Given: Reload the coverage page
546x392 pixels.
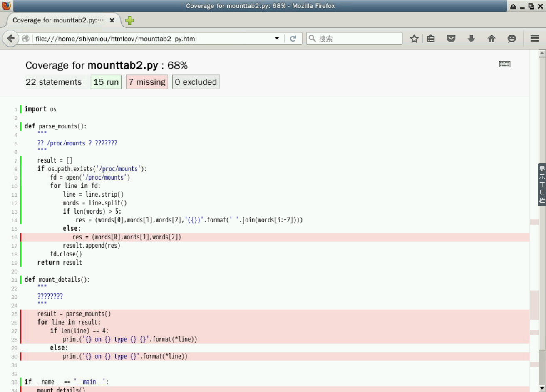Looking at the screenshot, I should click(x=293, y=39).
